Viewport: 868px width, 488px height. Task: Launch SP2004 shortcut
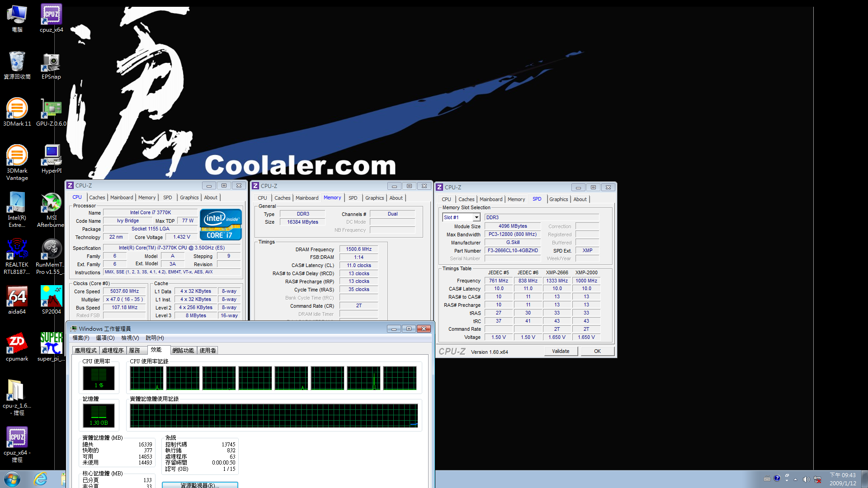point(51,300)
